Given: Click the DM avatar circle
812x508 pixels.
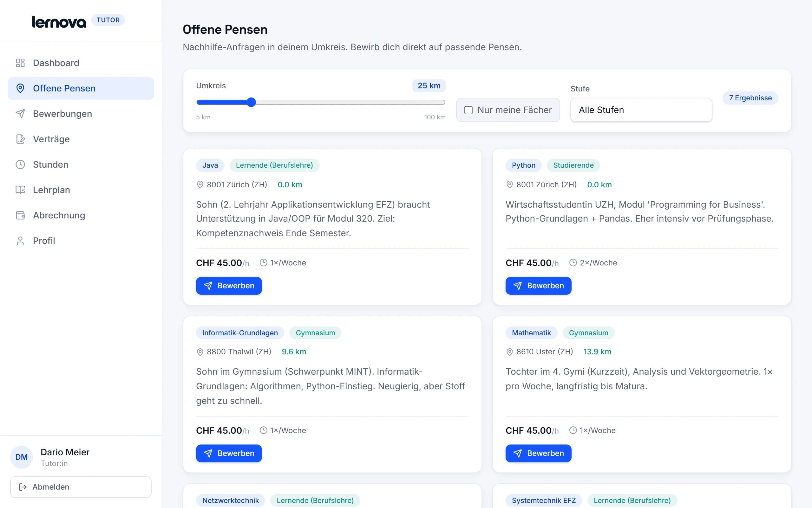Looking at the screenshot, I should tap(22, 457).
